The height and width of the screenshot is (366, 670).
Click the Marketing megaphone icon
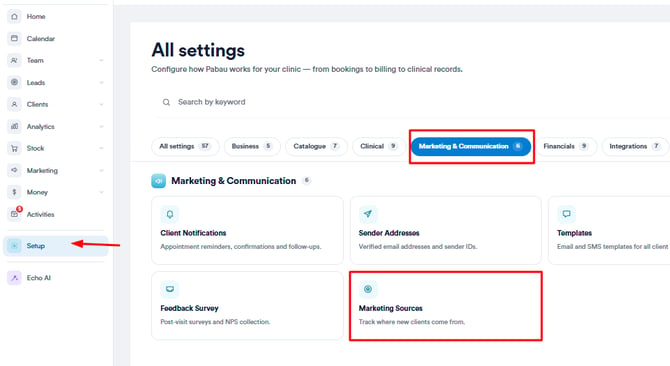click(14, 170)
